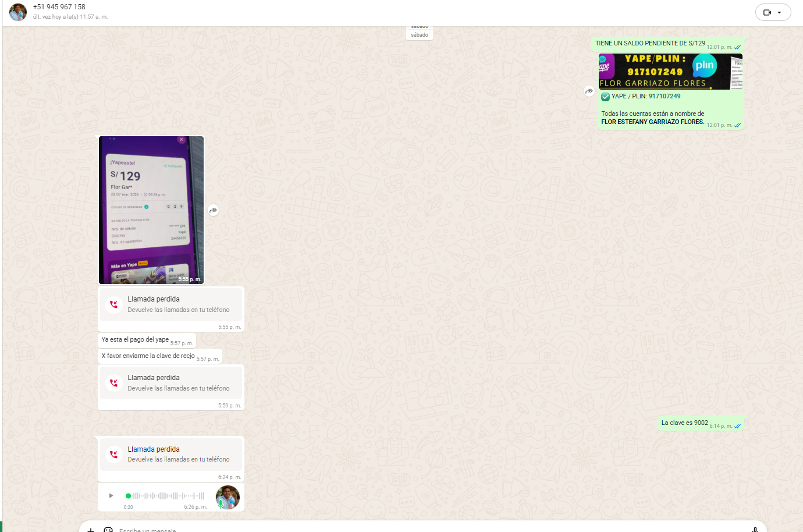Open contact info for +51 945 967 158
The image size is (803, 532).
click(59, 7)
